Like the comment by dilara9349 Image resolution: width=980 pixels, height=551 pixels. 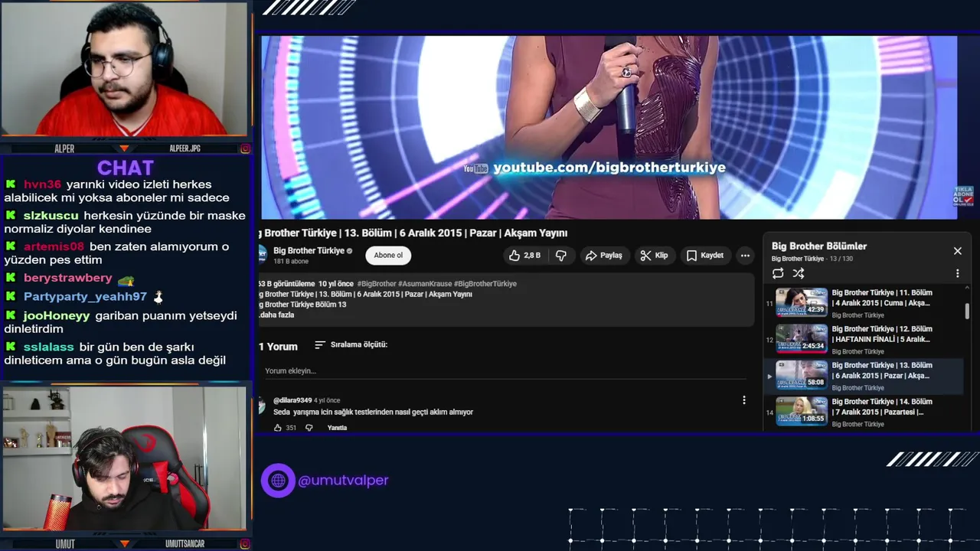278,428
